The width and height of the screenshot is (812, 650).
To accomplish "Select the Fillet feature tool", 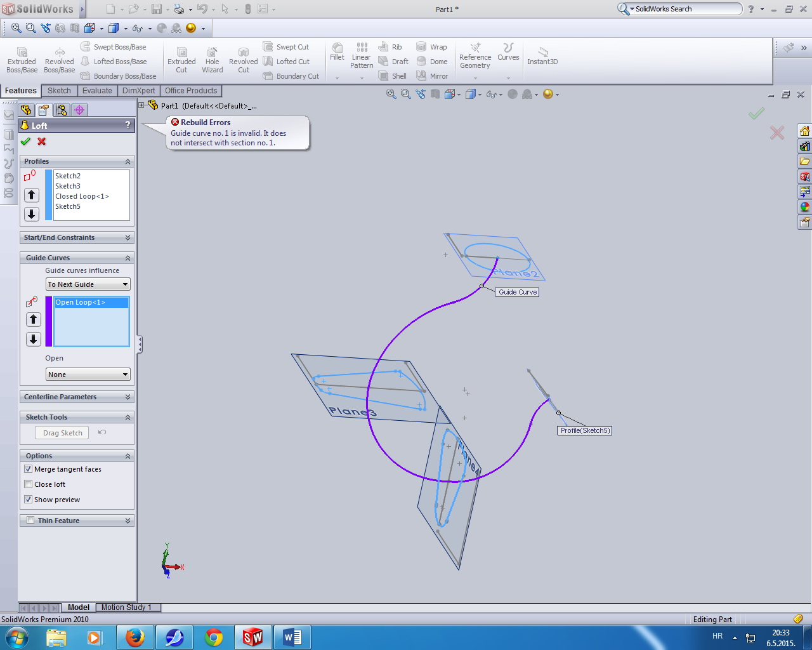I will click(x=337, y=57).
